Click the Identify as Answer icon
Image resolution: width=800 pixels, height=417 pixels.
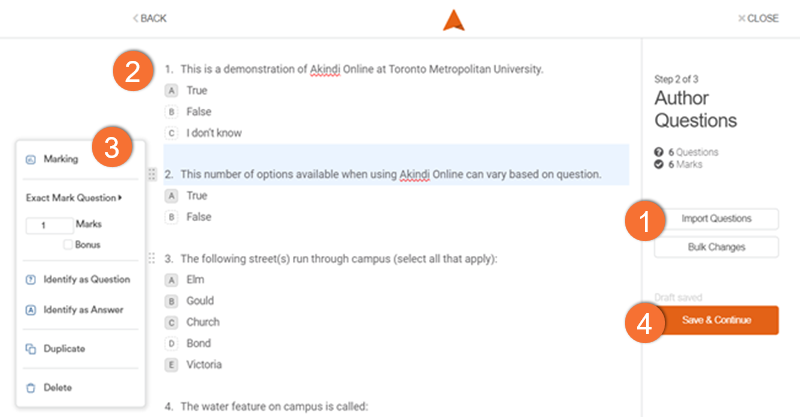point(30,310)
